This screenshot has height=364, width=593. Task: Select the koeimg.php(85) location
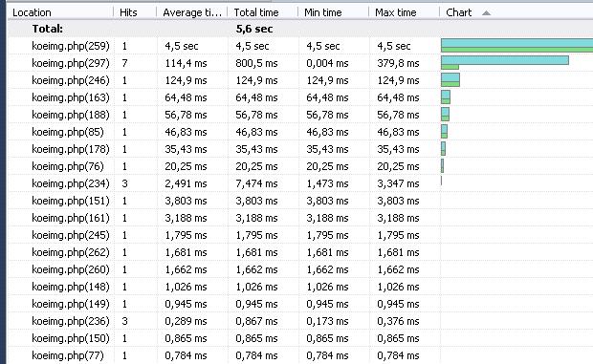coord(68,132)
